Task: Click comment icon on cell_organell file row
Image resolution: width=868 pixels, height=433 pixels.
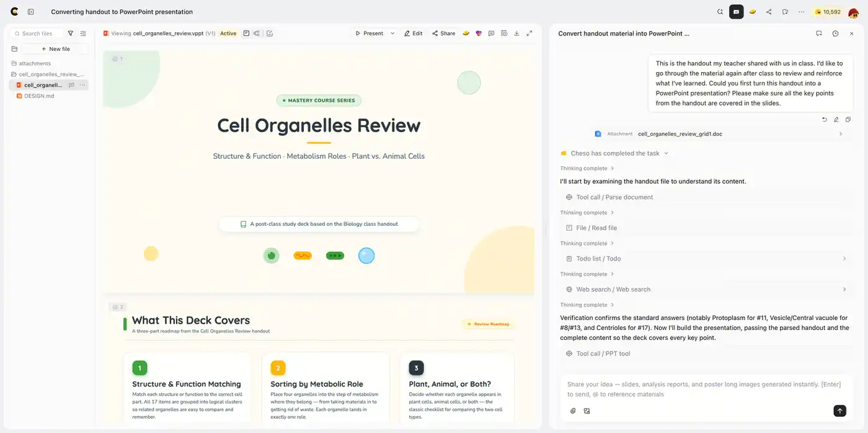Action: click(x=71, y=85)
